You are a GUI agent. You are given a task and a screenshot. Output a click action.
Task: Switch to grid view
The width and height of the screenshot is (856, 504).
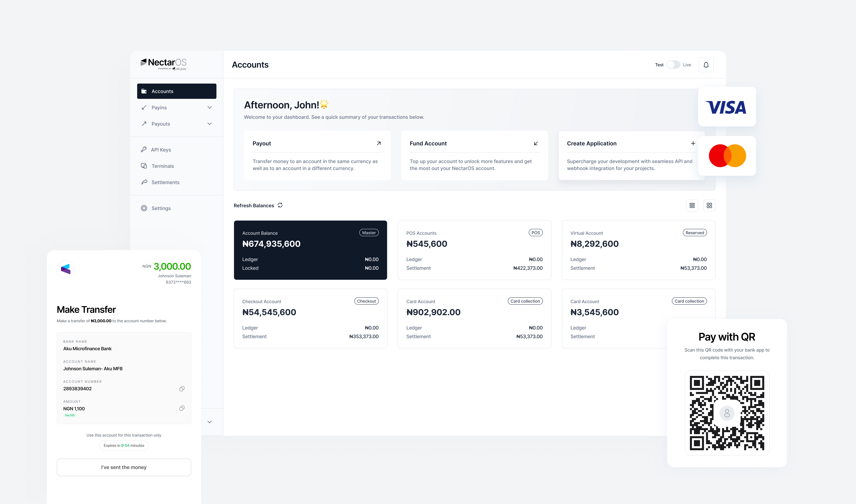pos(709,205)
